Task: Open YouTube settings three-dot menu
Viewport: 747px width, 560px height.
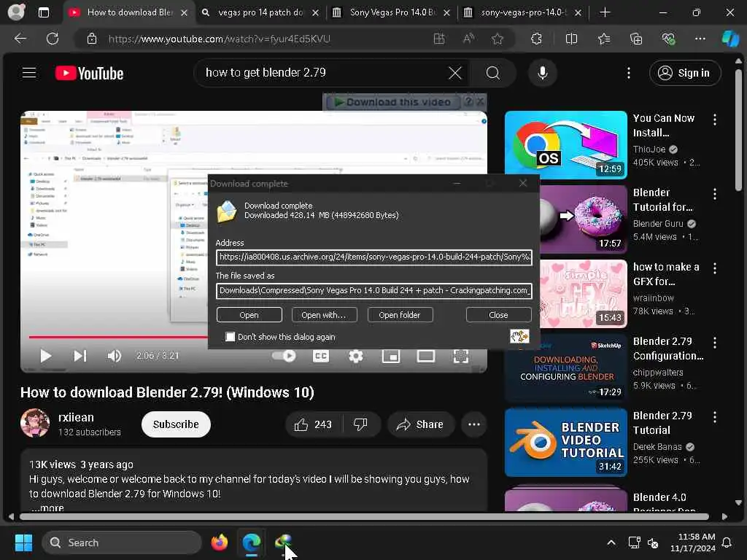Action: pos(629,73)
